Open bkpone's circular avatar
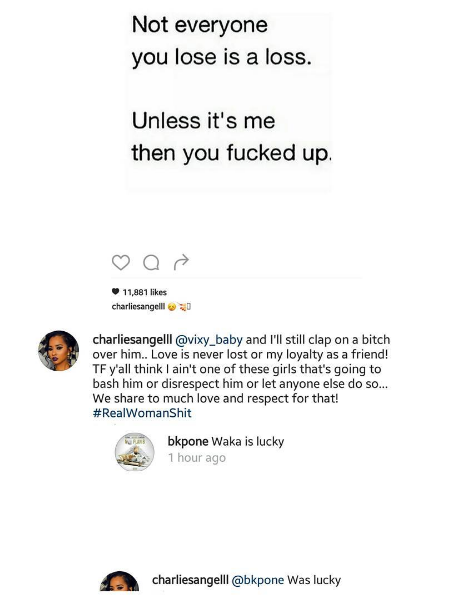This screenshot has width=459, height=599. tap(135, 452)
